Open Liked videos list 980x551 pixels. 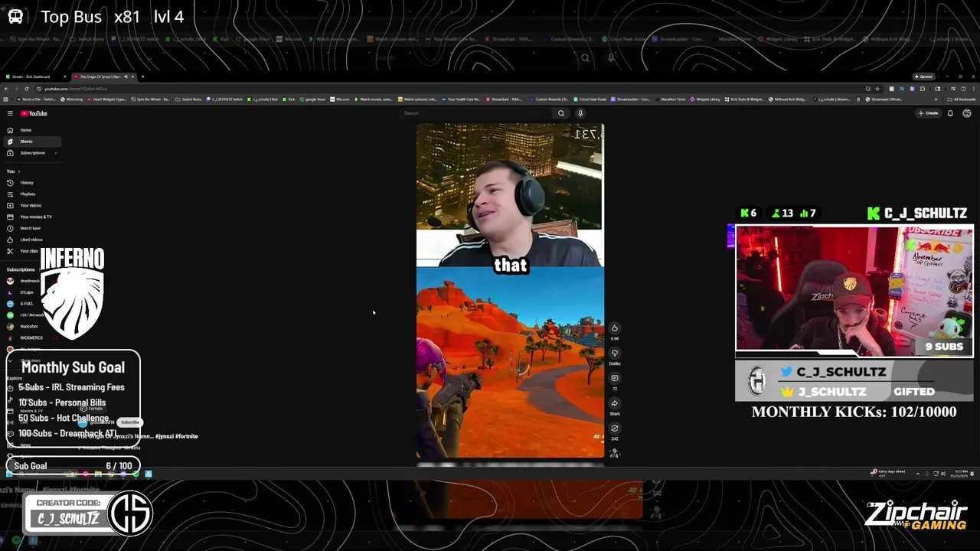tap(31, 240)
